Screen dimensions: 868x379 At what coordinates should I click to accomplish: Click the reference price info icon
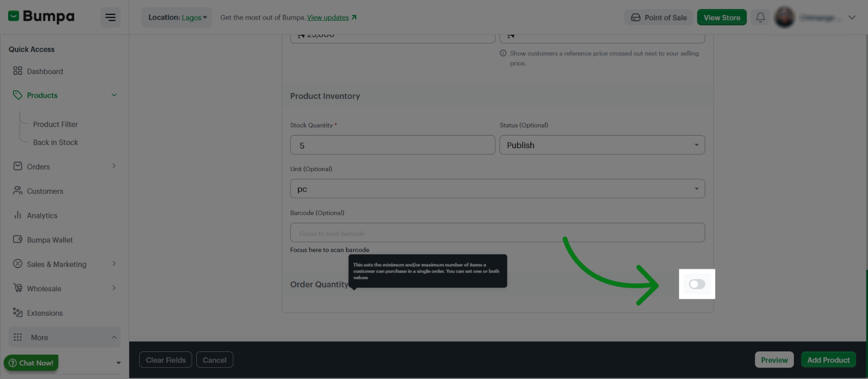click(x=503, y=53)
